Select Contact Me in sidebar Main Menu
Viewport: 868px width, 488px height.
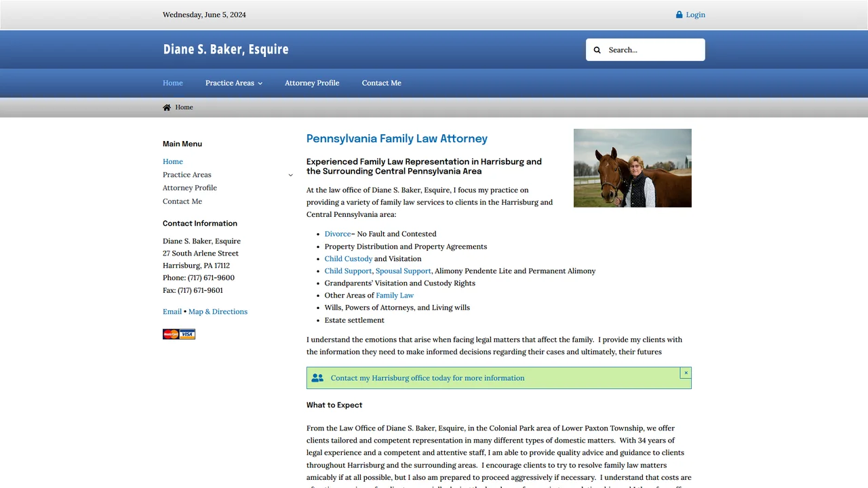pyautogui.click(x=182, y=201)
